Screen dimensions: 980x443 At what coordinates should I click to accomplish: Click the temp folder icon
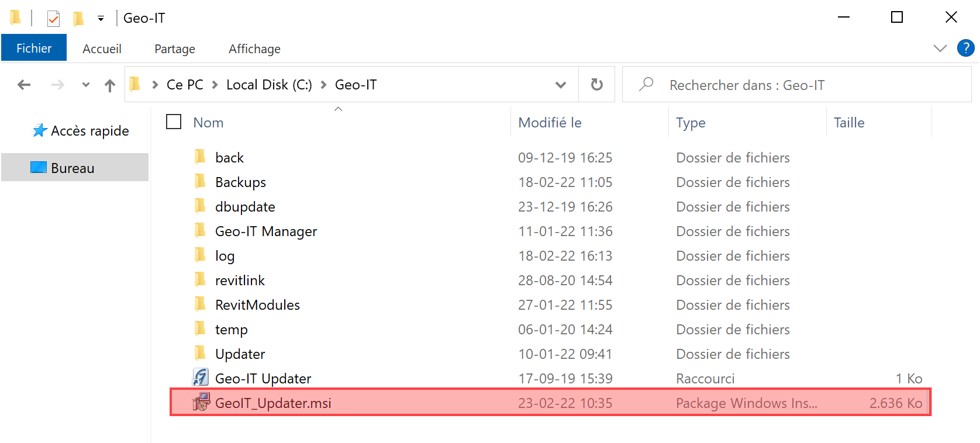tap(200, 328)
